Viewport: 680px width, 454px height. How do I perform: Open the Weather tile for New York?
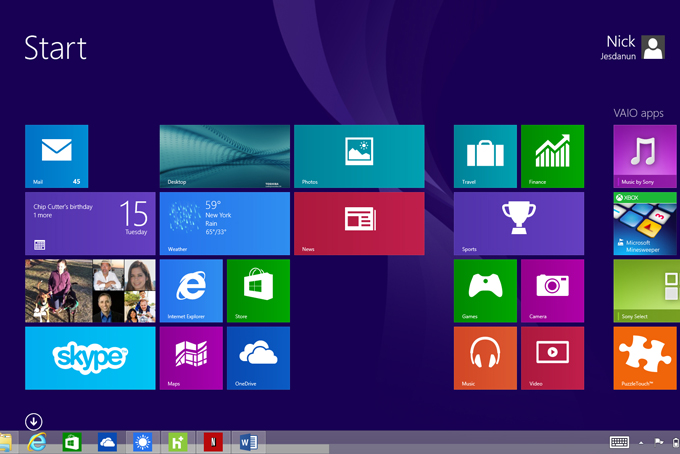tap(225, 223)
